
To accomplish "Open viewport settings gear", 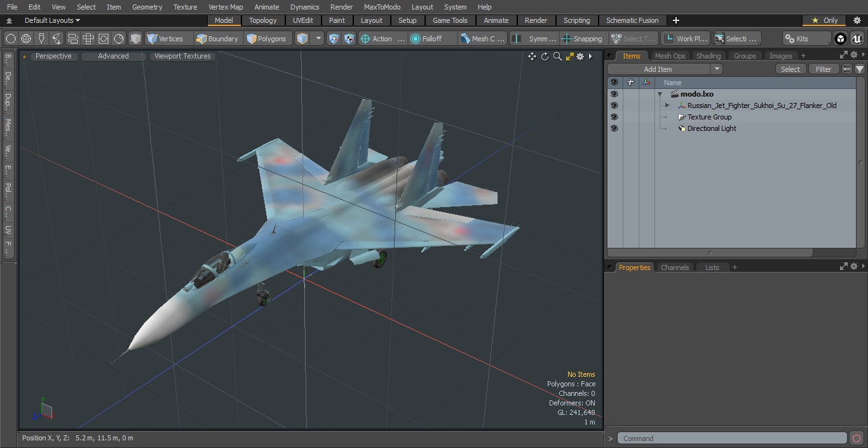I will point(580,57).
